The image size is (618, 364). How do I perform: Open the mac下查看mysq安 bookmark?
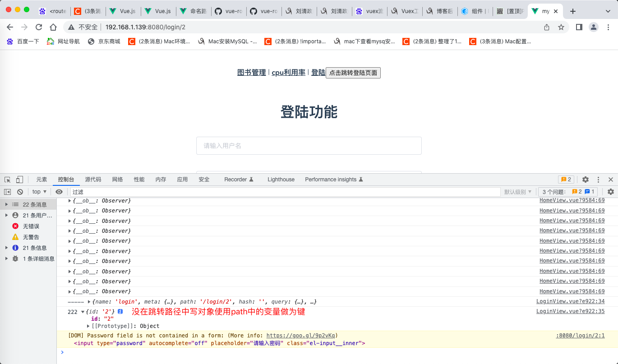point(364,41)
